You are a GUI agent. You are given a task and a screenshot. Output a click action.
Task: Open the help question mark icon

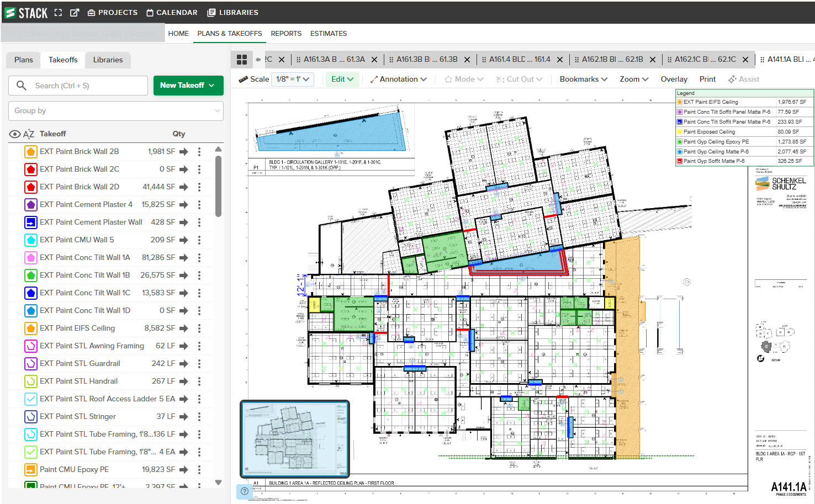coord(244,491)
